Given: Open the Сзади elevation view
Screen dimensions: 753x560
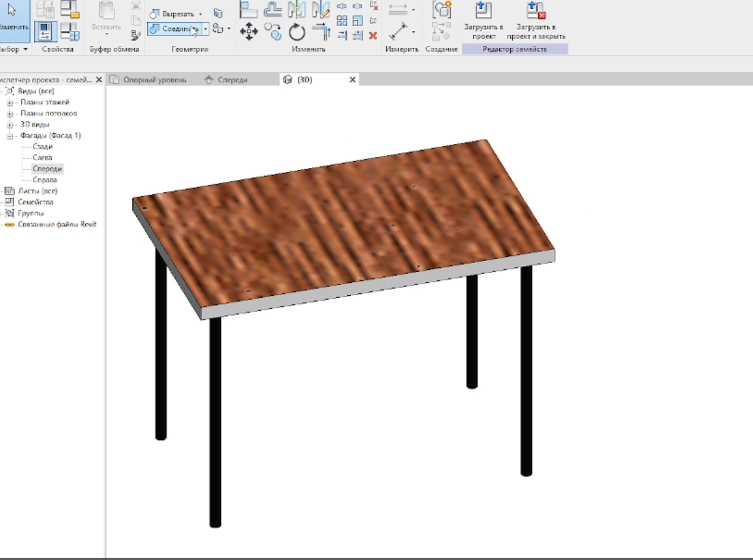Looking at the screenshot, I should (x=43, y=147).
